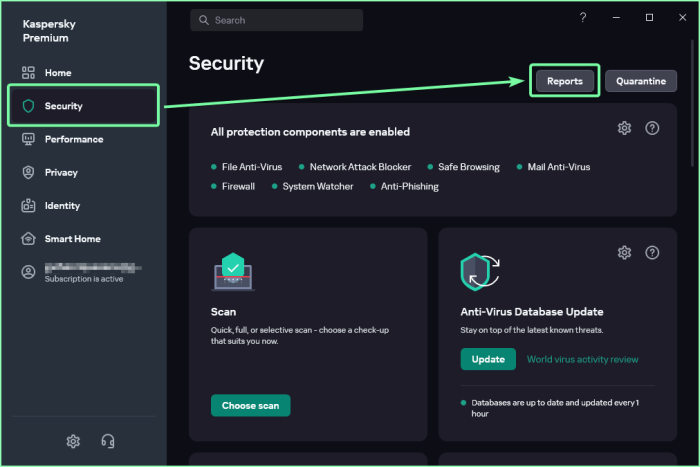Open protection components settings gear
The image size is (700, 467).
point(624,128)
